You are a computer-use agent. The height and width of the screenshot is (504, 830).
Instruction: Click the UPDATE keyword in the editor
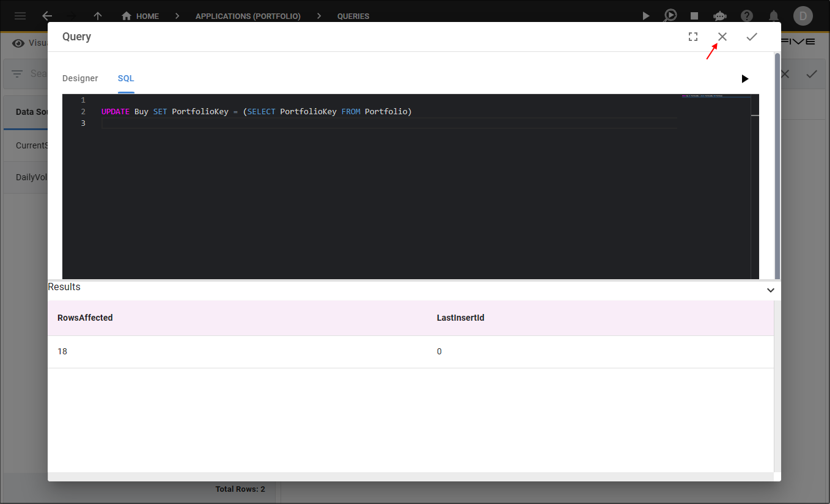116,112
